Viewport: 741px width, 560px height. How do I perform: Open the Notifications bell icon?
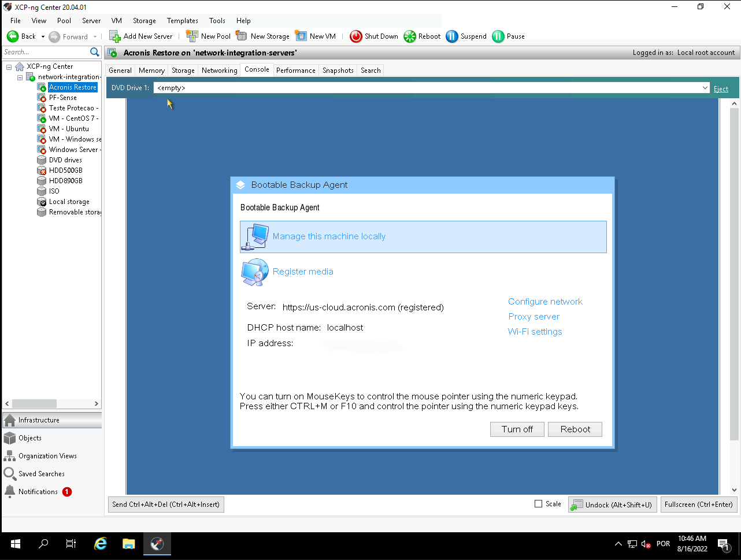(x=10, y=492)
